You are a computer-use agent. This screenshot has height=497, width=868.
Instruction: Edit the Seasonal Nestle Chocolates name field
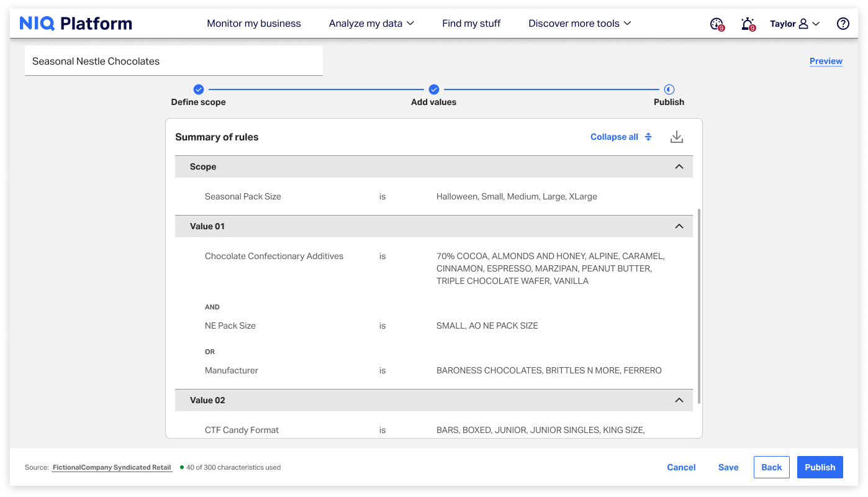(174, 61)
